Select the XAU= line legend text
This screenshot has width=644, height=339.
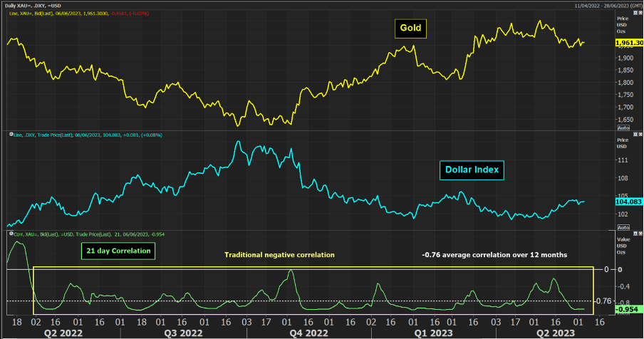point(79,14)
